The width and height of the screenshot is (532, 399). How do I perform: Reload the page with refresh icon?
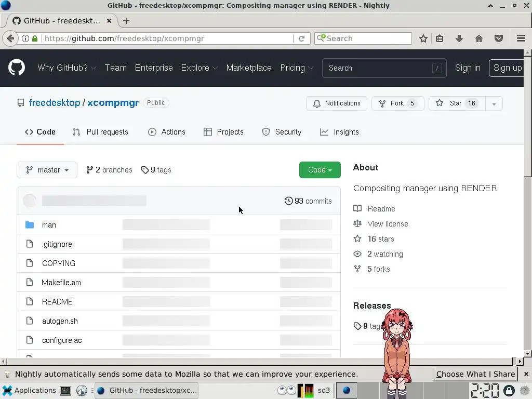[x=301, y=38]
